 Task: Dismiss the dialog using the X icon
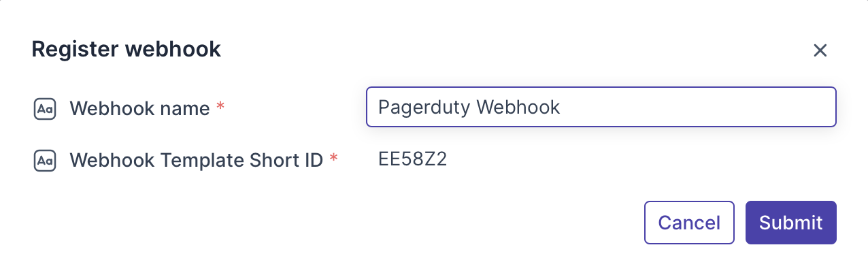coord(820,50)
